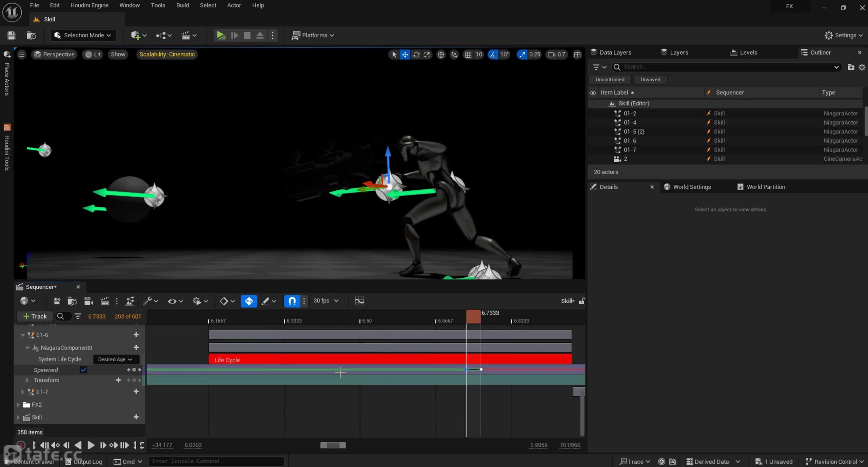Create a camera in the Sequencer toolbar

coord(88,301)
